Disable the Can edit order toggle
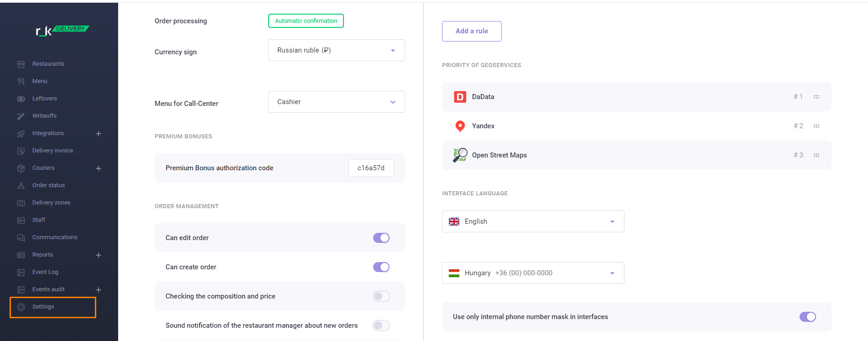The height and width of the screenshot is (341, 868). [x=381, y=238]
